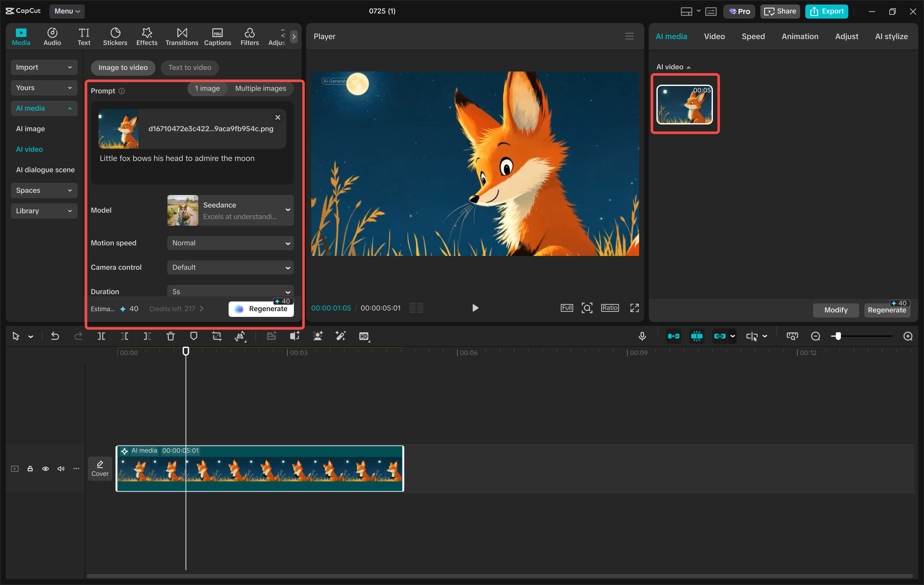Image resolution: width=924 pixels, height=585 pixels.
Task: Click the timeline zoom slider handle
Action: (838, 336)
